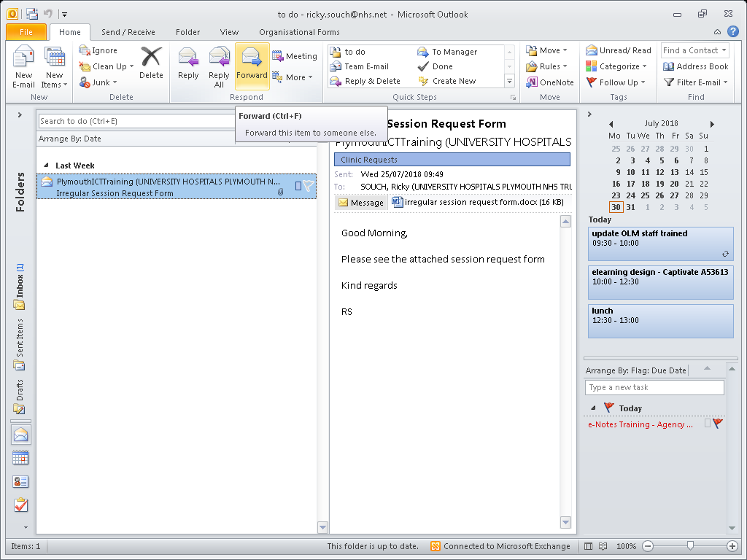Create New quick step
Viewport: 747px width, 560px height.
(447, 81)
